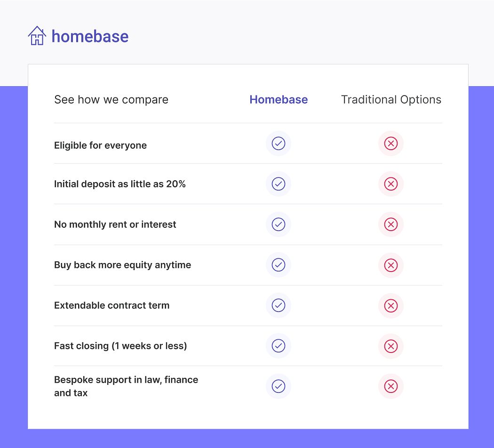Click the Traditional Options column header
This screenshot has width=494, height=448.
tap(391, 100)
